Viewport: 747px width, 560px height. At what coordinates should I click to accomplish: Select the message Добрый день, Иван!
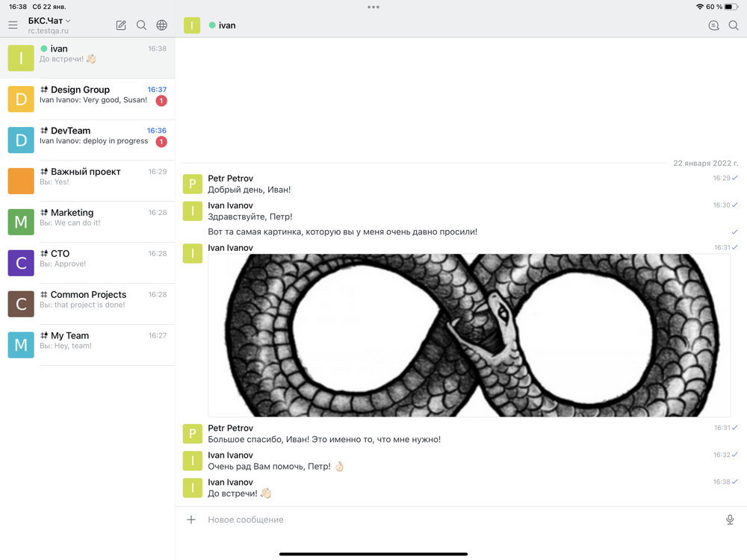249,190
